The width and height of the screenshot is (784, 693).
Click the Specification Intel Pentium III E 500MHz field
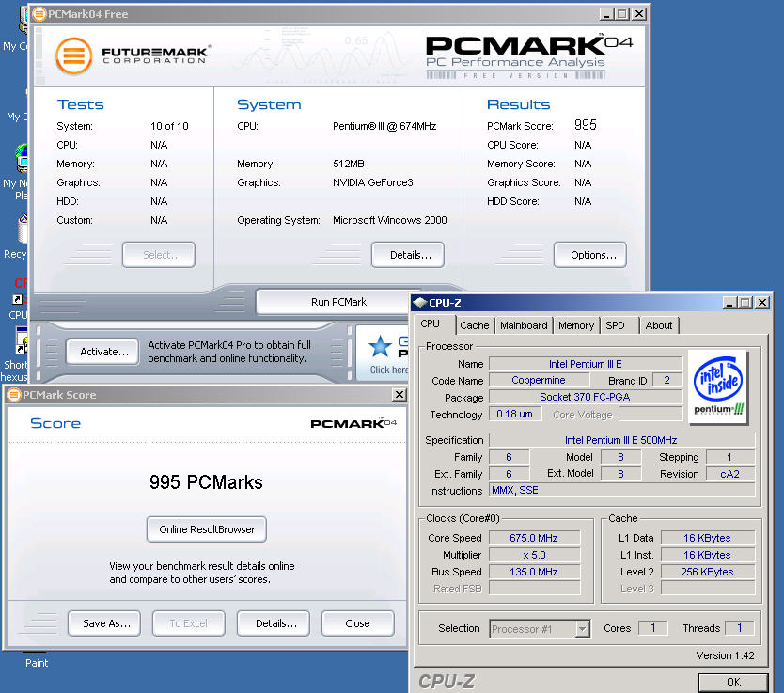[x=621, y=440]
